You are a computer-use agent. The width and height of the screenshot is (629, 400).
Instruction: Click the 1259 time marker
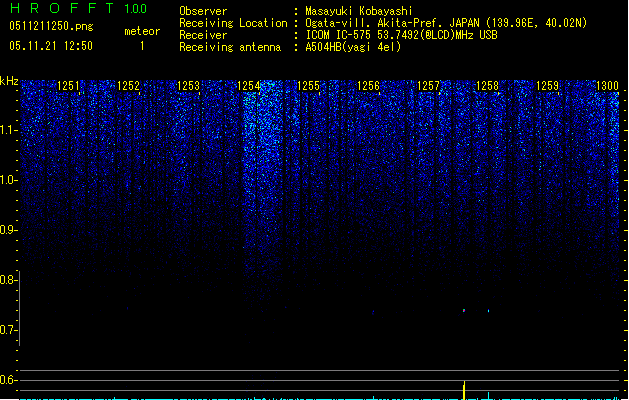pyautogui.click(x=548, y=85)
